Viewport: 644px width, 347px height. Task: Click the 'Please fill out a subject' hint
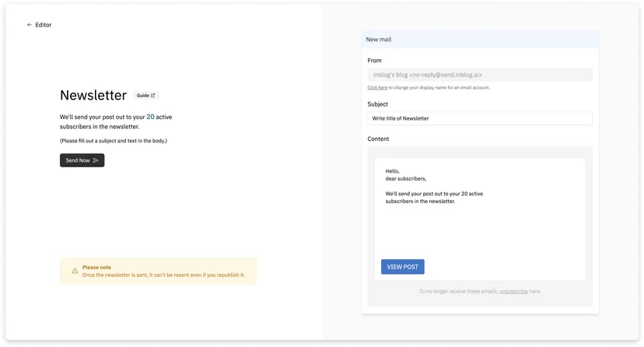(114, 141)
